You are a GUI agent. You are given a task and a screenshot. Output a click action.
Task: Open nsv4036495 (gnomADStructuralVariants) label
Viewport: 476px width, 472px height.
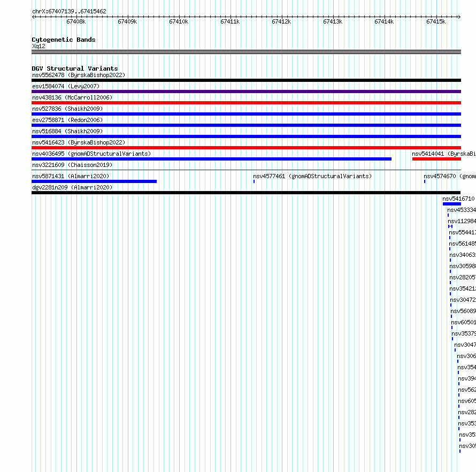pos(91,154)
